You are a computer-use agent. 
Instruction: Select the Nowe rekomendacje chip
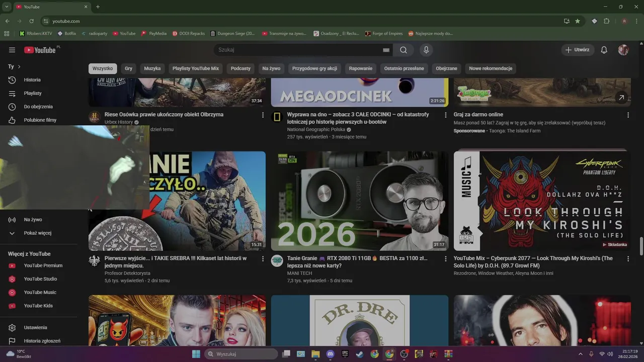[491, 68]
